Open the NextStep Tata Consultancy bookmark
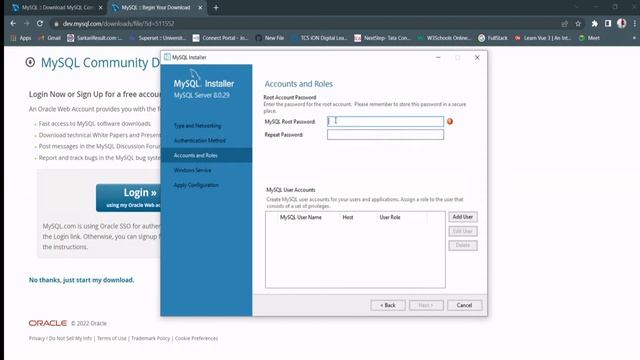This screenshot has width=640, height=360. [382, 38]
